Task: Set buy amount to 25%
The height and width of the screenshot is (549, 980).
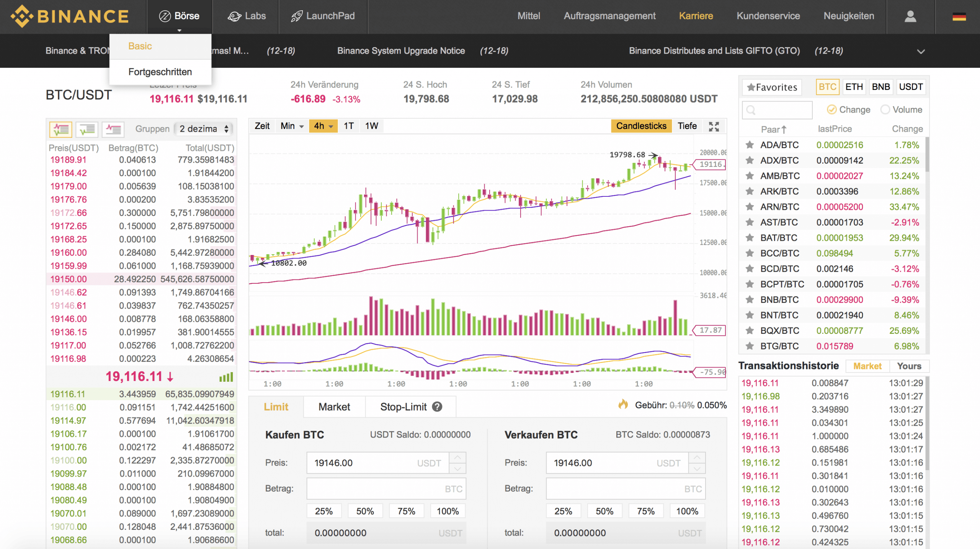Action: pos(323,511)
